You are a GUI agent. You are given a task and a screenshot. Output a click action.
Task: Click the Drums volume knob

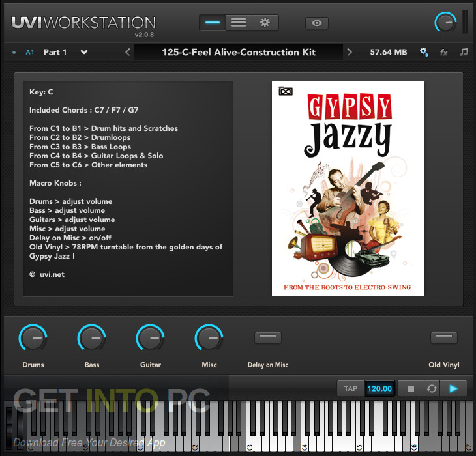(33, 338)
